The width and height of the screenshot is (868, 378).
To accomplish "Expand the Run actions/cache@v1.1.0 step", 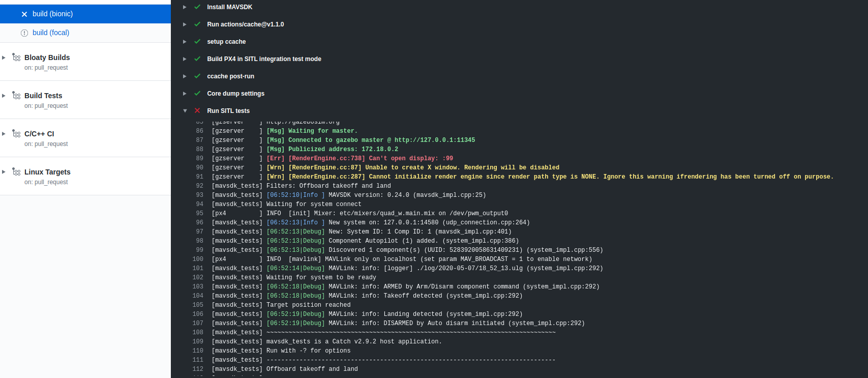I will point(185,24).
